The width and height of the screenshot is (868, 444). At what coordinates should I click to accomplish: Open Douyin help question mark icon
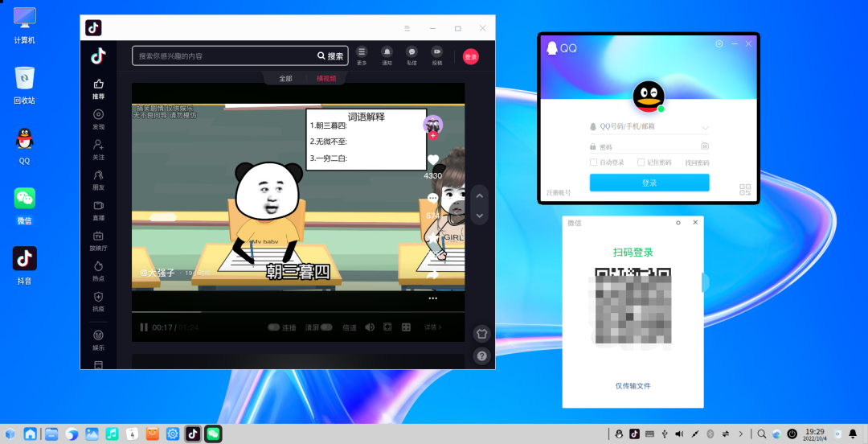click(x=481, y=356)
